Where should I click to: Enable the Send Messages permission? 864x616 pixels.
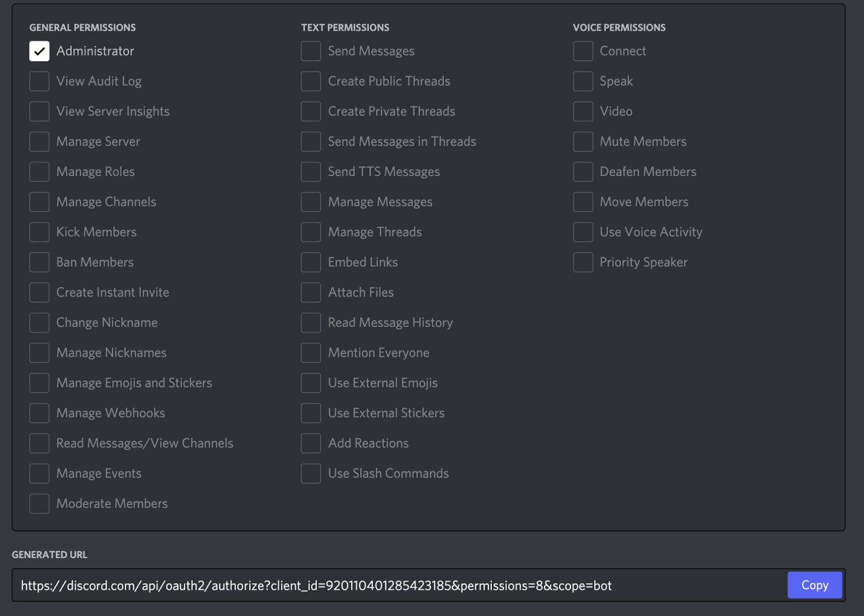[311, 51]
